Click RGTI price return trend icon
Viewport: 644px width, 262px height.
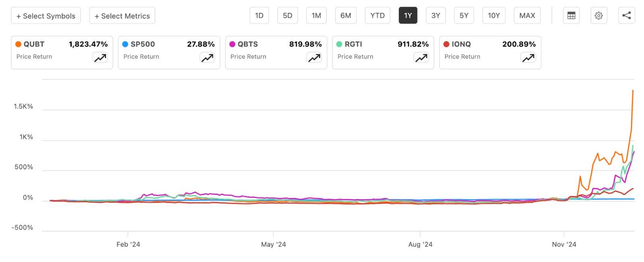(x=421, y=58)
